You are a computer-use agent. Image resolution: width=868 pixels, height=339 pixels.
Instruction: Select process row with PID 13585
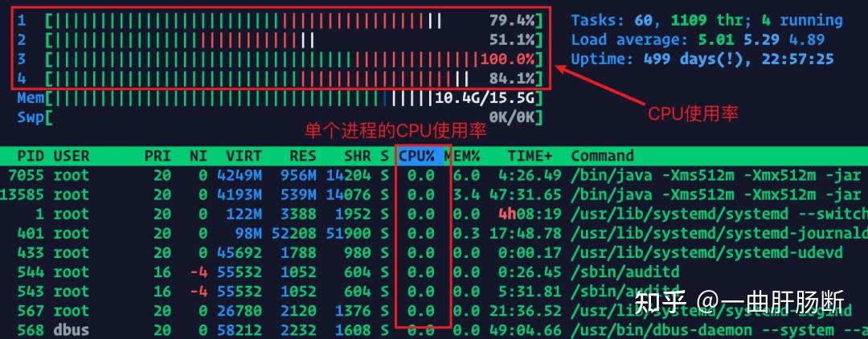(x=434, y=194)
